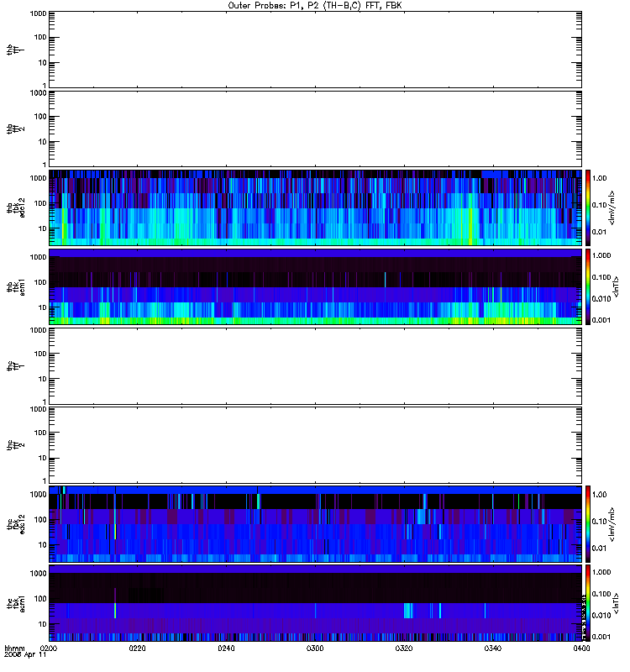The width and height of the screenshot is (630, 672).
Task: Click the 0.001 tick on thc scm1 colorbar
Action: 601,637
